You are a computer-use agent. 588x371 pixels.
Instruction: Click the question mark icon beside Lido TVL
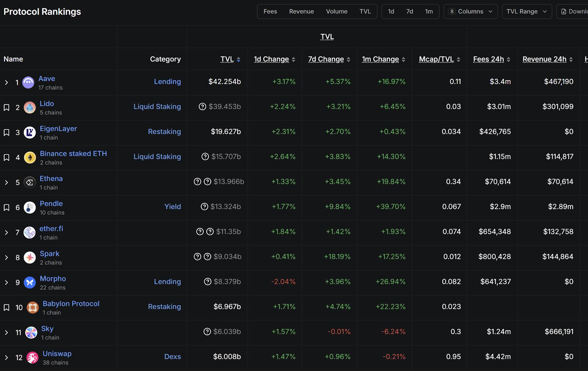click(202, 107)
